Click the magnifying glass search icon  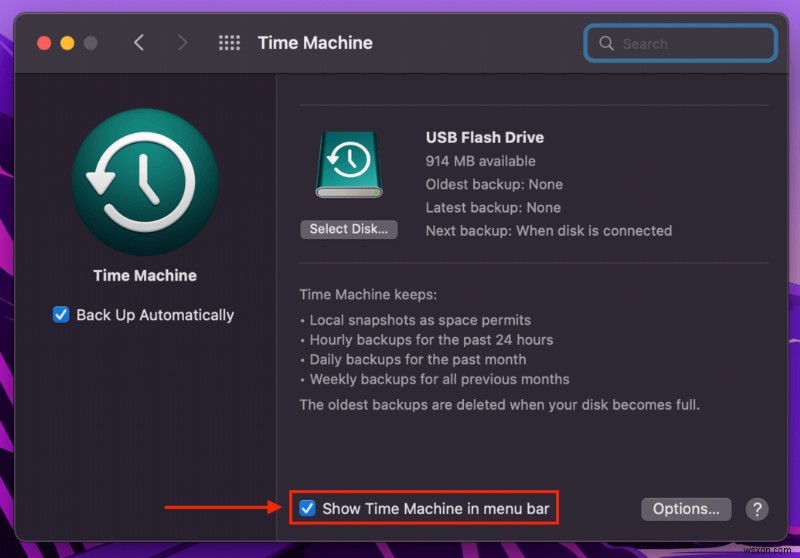click(x=606, y=44)
